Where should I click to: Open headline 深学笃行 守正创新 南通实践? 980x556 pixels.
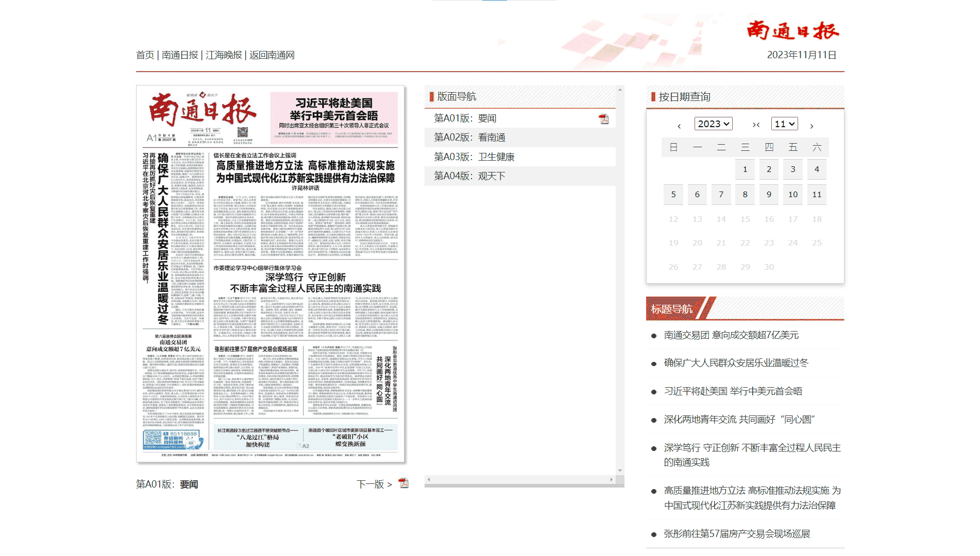tap(752, 455)
